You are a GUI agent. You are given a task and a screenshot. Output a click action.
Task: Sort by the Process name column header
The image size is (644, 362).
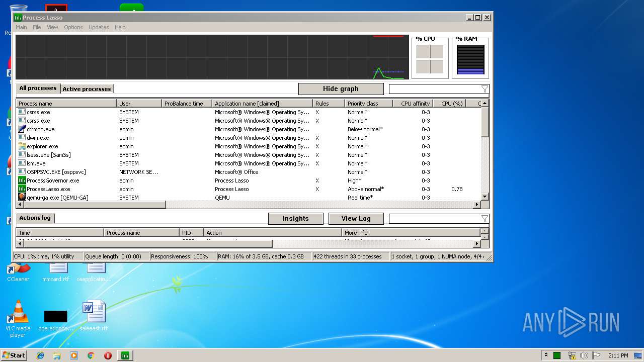(x=66, y=104)
